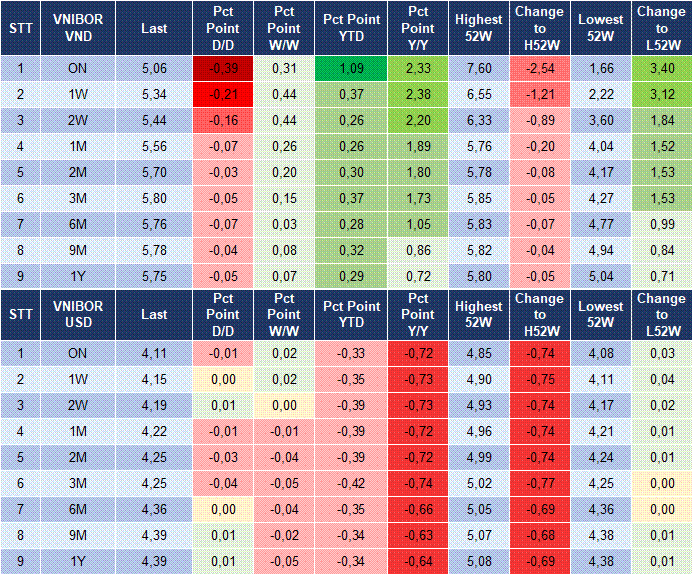The width and height of the screenshot is (694, 576).
Task: Click the green 1,09 YTD cell
Action: pyautogui.click(x=350, y=69)
